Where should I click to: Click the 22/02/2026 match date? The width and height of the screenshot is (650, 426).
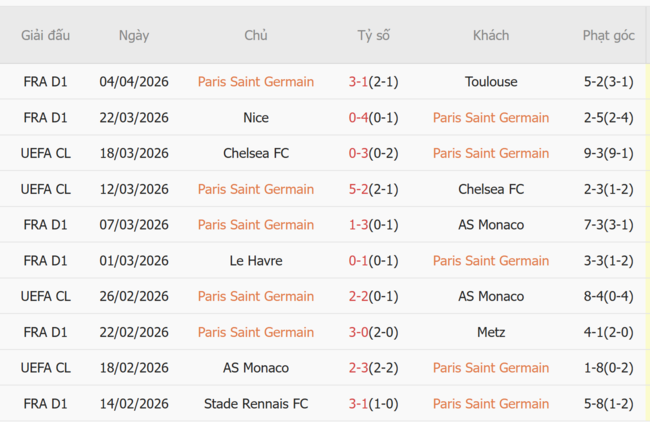tap(134, 332)
